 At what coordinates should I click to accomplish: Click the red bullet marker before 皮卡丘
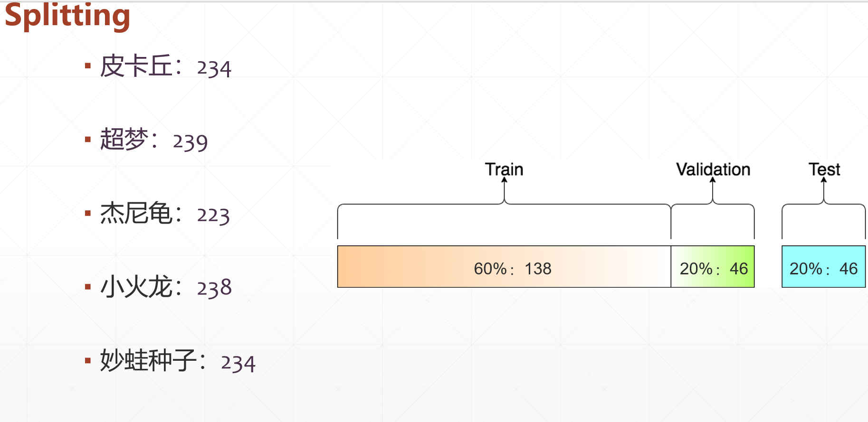88,66
